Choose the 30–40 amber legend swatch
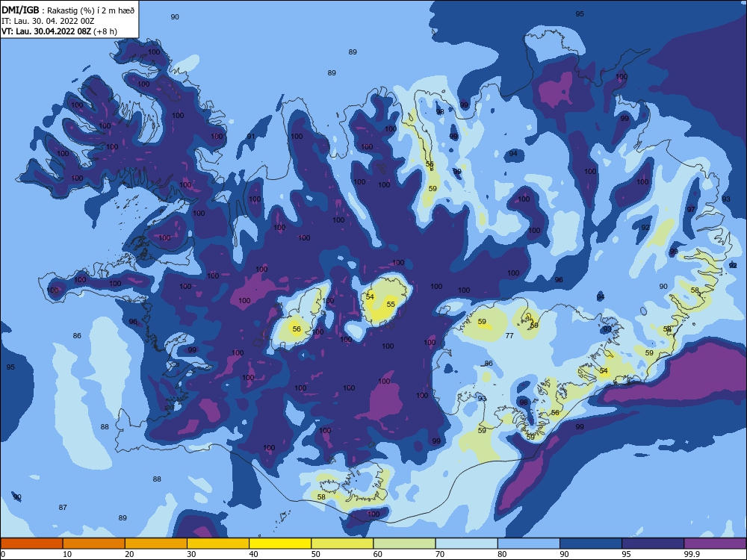Screen dimensions: 747x560 point(218,544)
